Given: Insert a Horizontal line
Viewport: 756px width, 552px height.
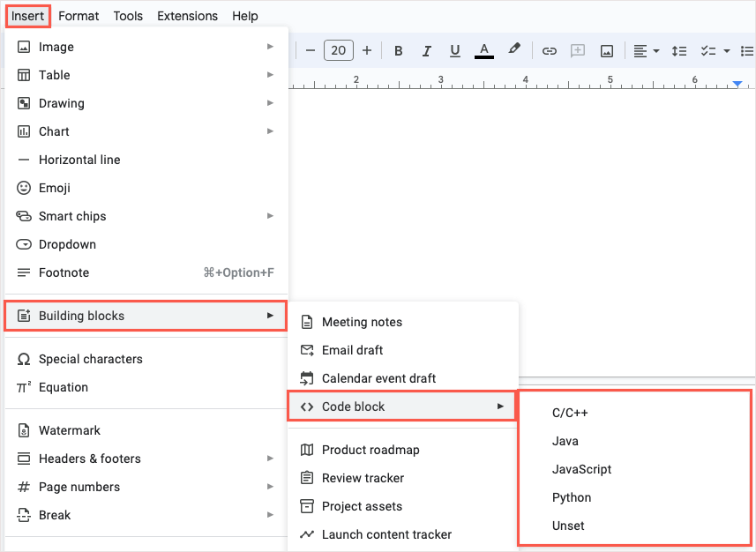Looking at the screenshot, I should pos(79,160).
